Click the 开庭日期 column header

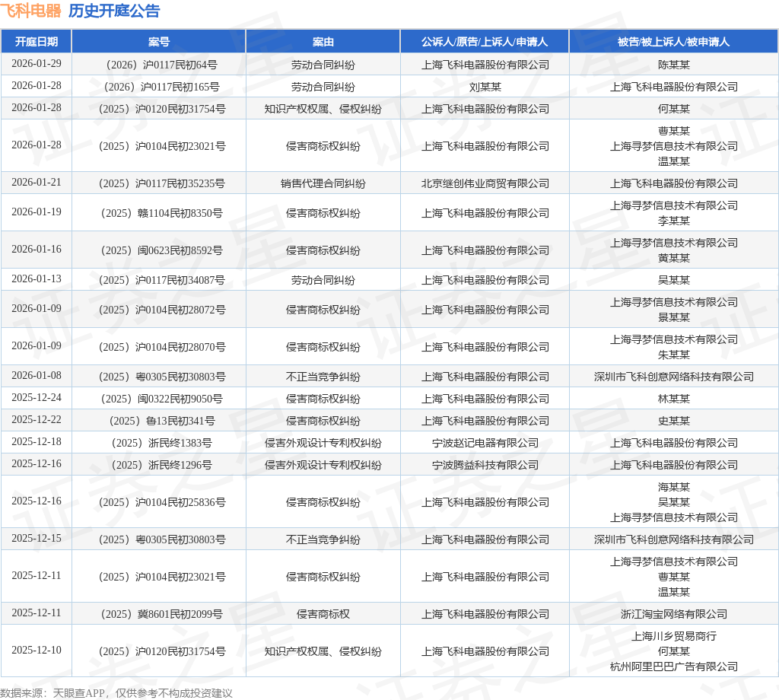click(x=37, y=42)
